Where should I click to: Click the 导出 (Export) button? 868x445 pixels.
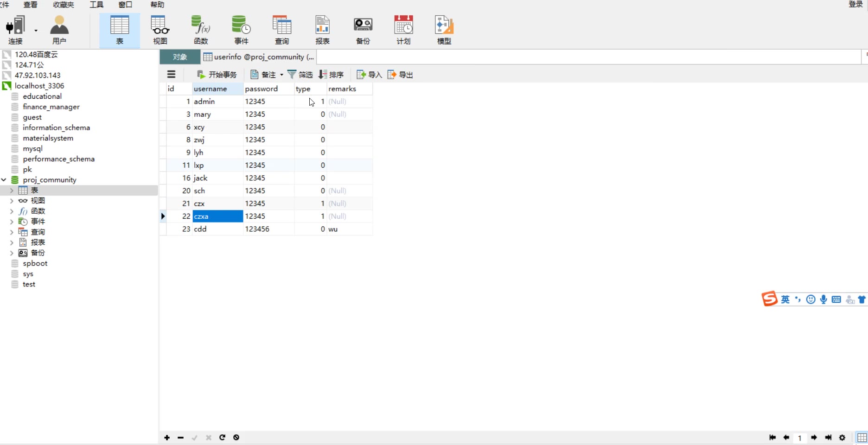[x=400, y=75]
